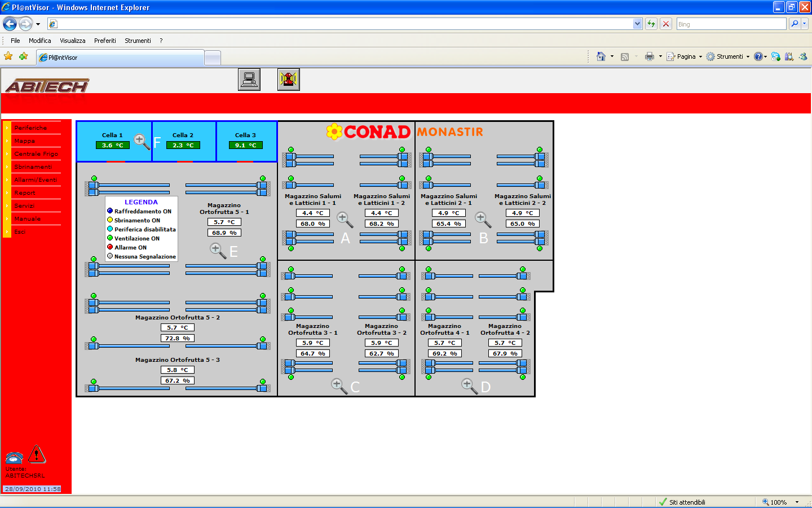
Task: Click the blue telephone icon in sidebar
Action: (x=14, y=458)
